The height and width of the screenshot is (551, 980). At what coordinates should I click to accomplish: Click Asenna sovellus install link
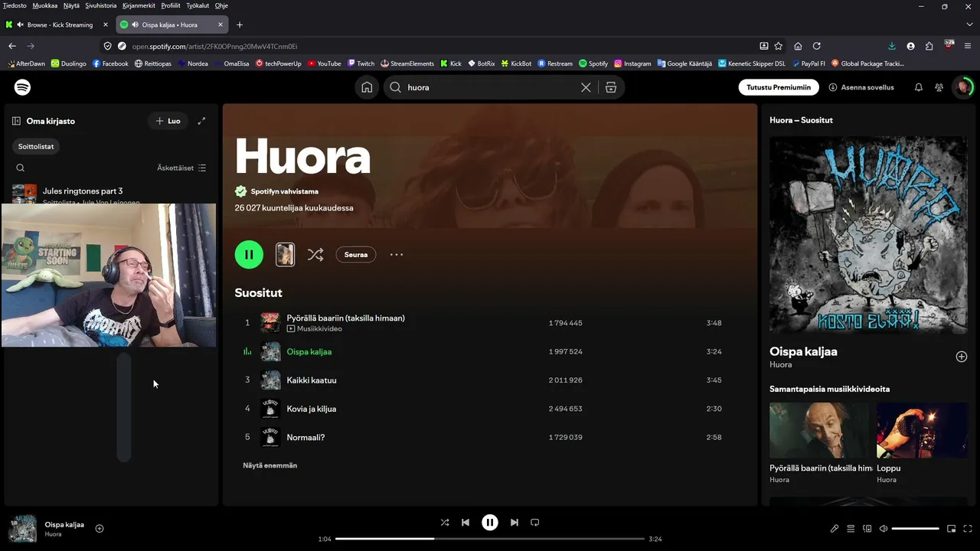pos(861,87)
